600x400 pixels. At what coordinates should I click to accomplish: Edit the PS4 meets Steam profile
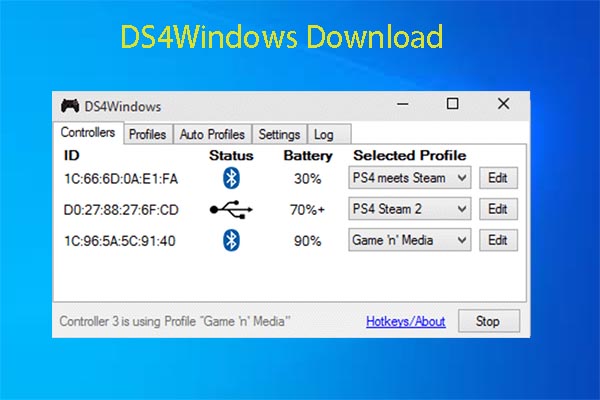[x=498, y=178]
